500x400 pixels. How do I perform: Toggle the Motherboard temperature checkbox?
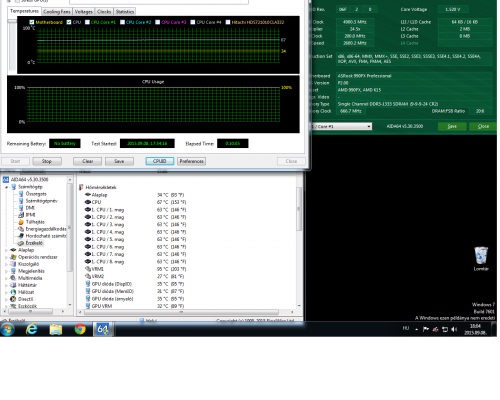pyautogui.click(x=32, y=22)
